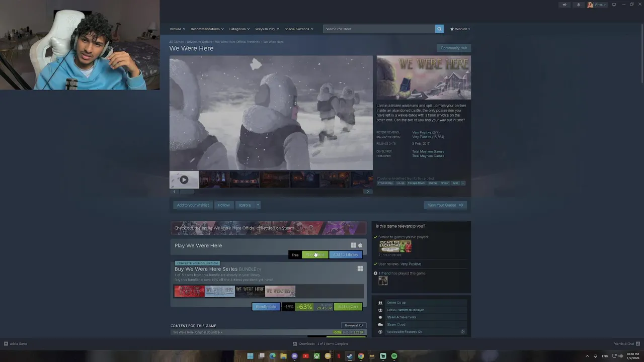Select the Free to Play tag
The height and width of the screenshot is (362, 644).
pos(385,183)
